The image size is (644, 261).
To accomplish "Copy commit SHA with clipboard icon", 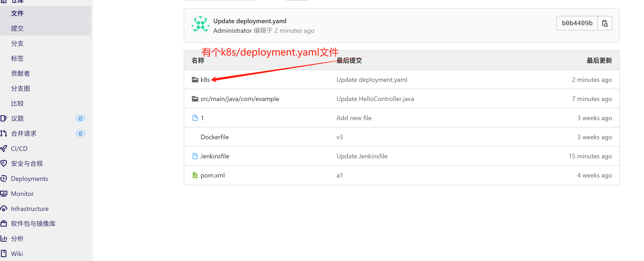I will (604, 23).
